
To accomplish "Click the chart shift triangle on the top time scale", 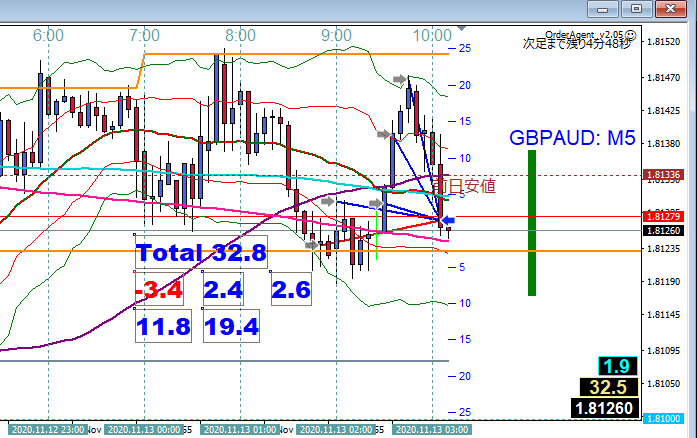I will tap(461, 28).
